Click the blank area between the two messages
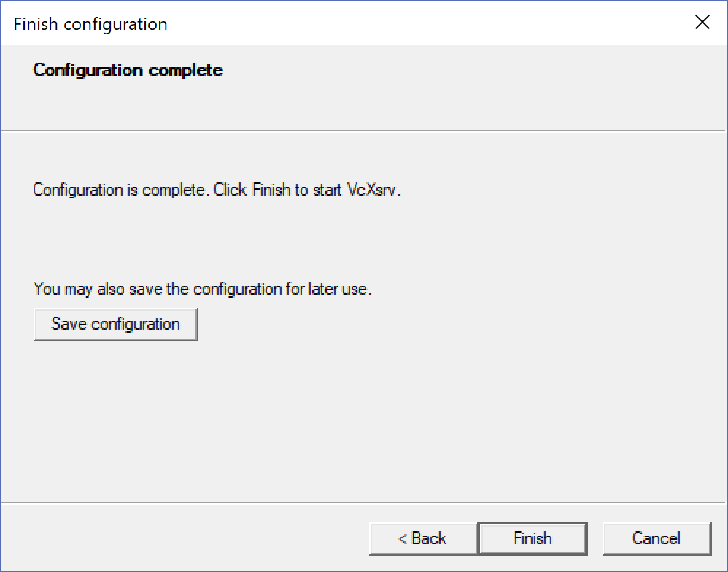The image size is (728, 572). pos(362,241)
